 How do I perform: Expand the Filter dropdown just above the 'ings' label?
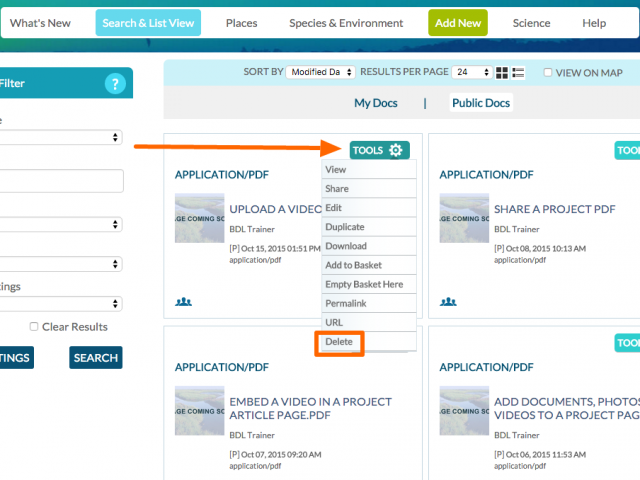coord(61,264)
